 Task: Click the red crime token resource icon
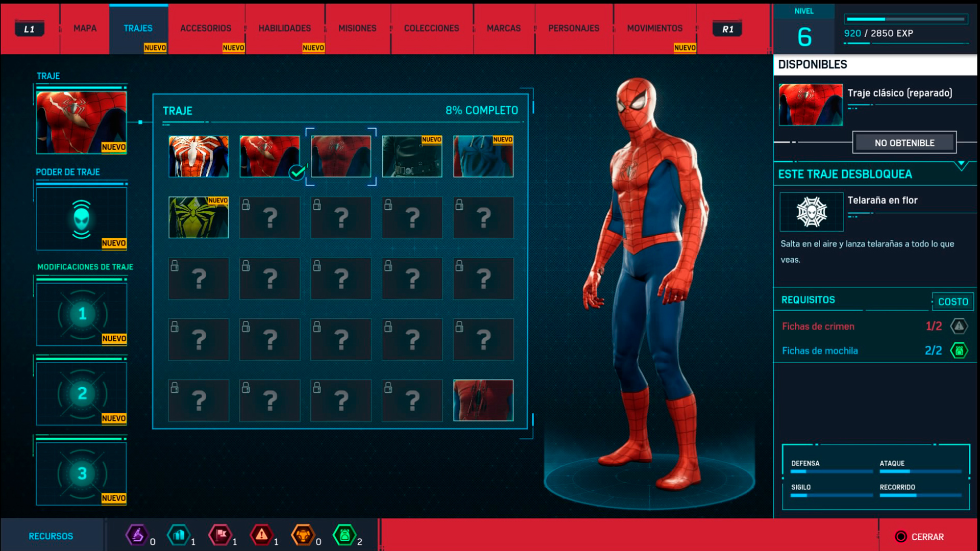click(x=261, y=535)
